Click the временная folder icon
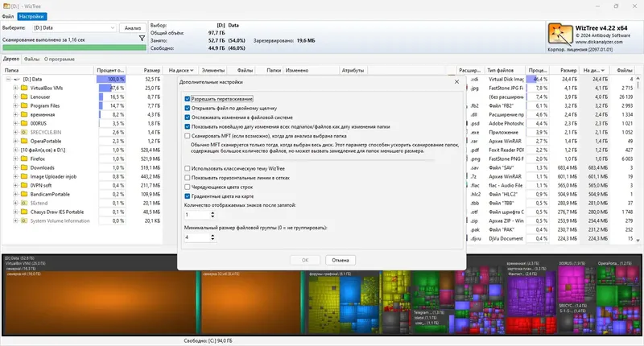The image size is (644, 346). (24, 114)
